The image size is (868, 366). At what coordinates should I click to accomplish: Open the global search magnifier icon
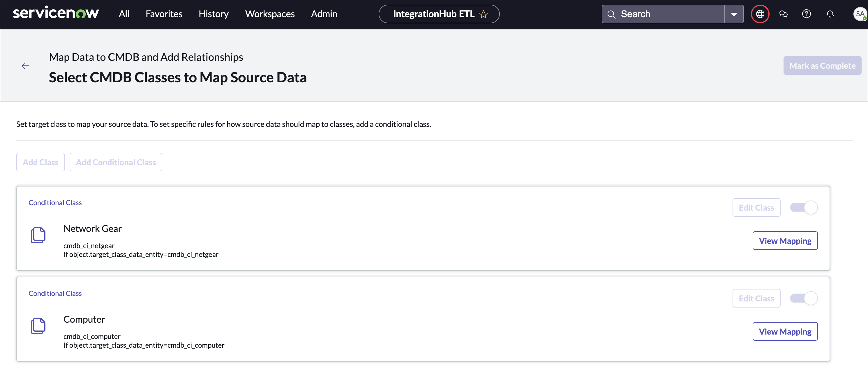point(612,14)
